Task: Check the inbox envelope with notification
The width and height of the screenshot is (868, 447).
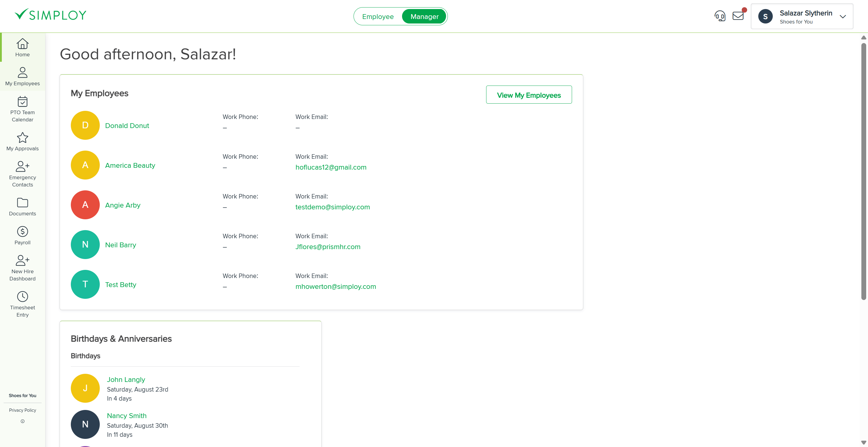Action: (x=738, y=15)
